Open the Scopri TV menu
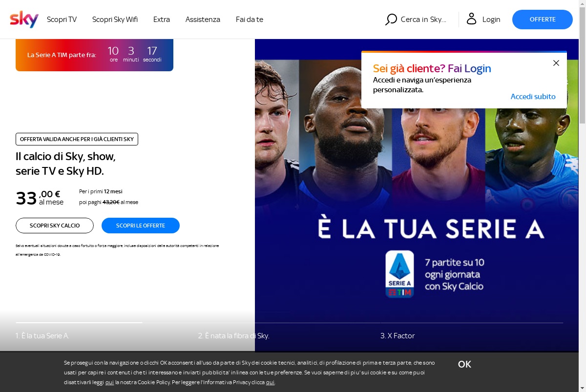 pyautogui.click(x=62, y=20)
